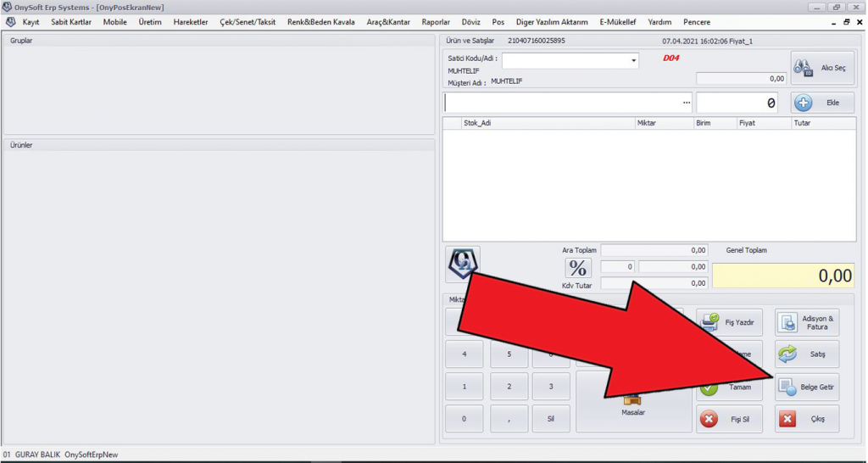868x463 pixels.
Task: Open the Mobile menu
Action: [115, 22]
